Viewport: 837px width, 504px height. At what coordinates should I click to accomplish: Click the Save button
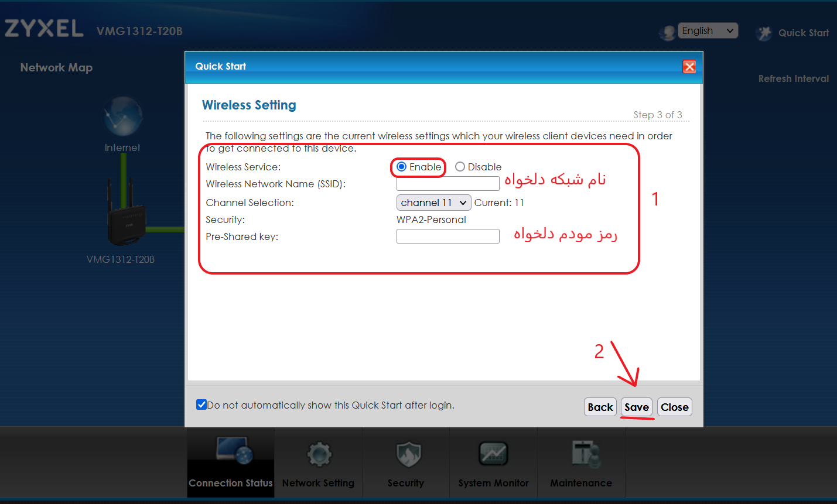[x=637, y=407]
